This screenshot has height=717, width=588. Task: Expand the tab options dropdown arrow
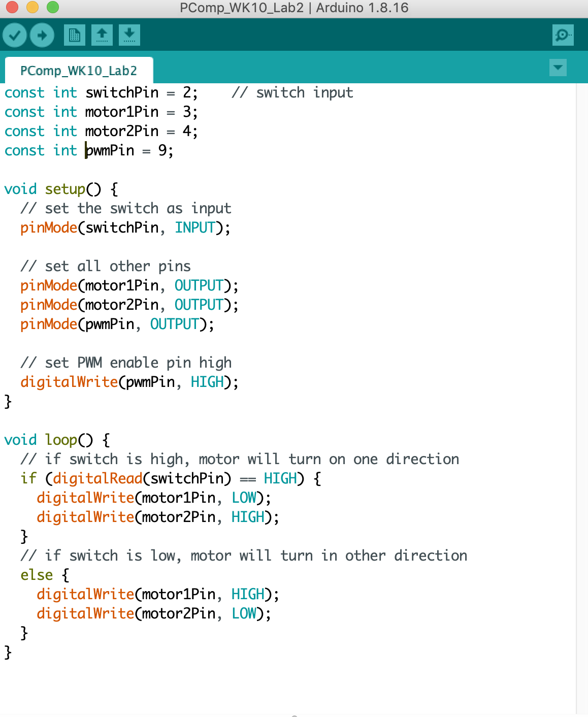[558, 68]
